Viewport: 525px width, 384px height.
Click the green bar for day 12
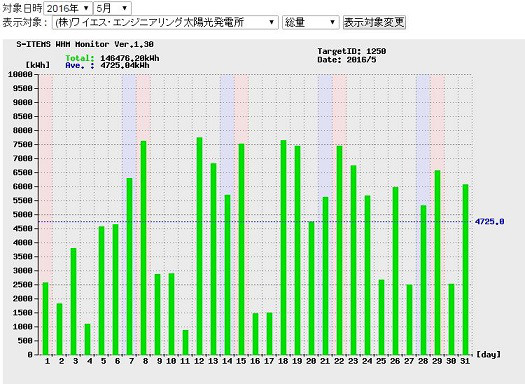point(200,246)
